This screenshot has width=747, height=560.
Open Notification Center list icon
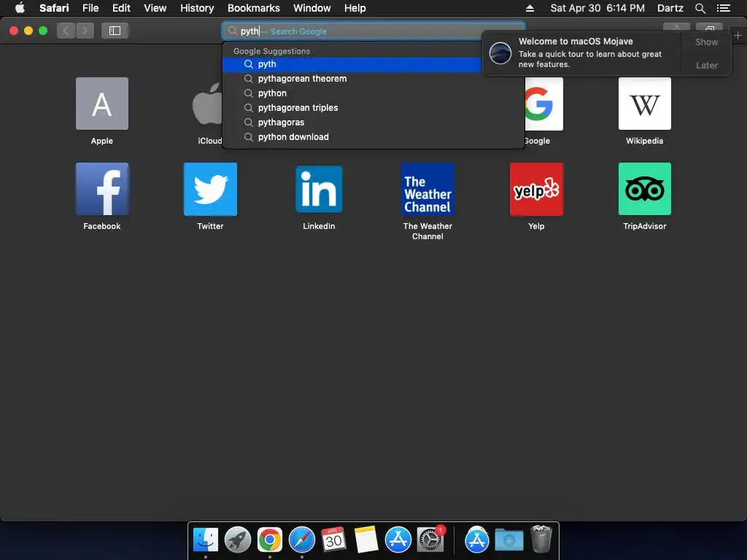[x=724, y=8]
